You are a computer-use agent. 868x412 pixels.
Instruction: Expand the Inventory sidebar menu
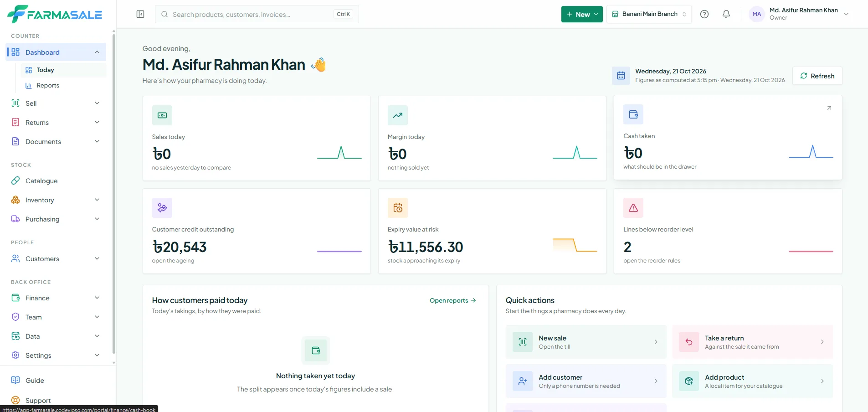(56, 200)
